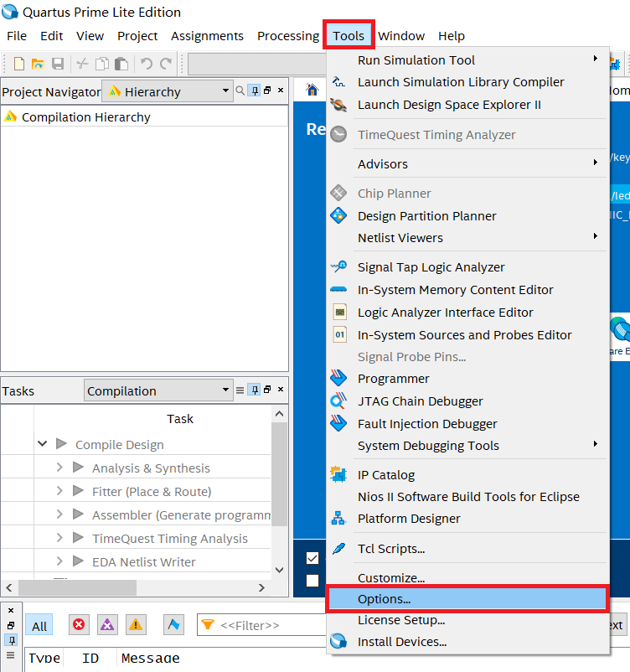This screenshot has width=630, height=672.
Task: Expand the TimeQuest Timing Analysis task
Action: click(59, 537)
